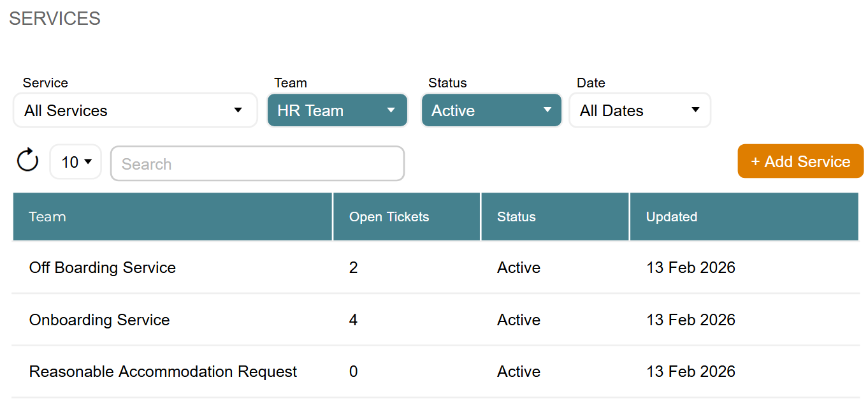The image size is (868, 412).
Task: Click the SERVICES page heading
Action: pos(55,18)
